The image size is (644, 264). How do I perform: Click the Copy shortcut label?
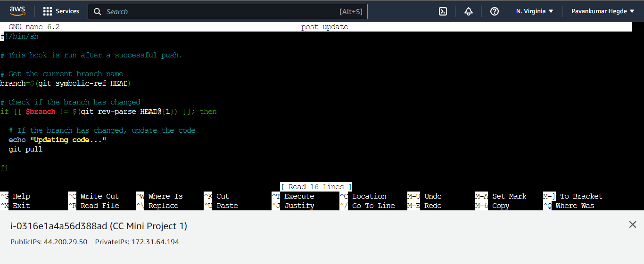point(501,206)
